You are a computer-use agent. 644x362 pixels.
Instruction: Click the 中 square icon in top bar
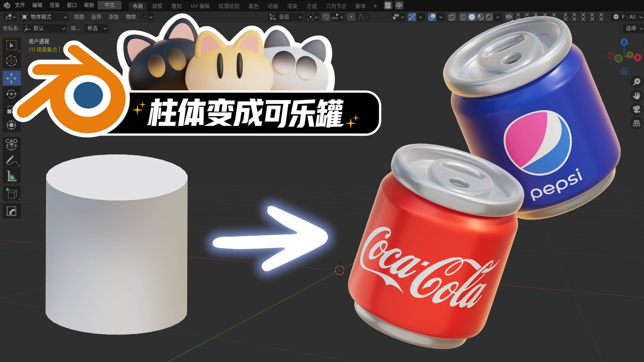399,5
